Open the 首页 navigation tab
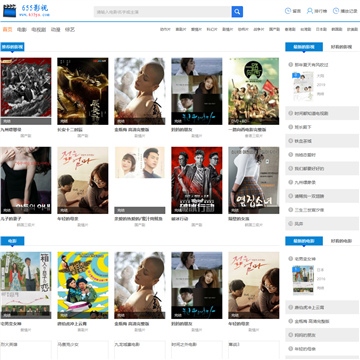This screenshot has height=360, width=360. (7, 29)
